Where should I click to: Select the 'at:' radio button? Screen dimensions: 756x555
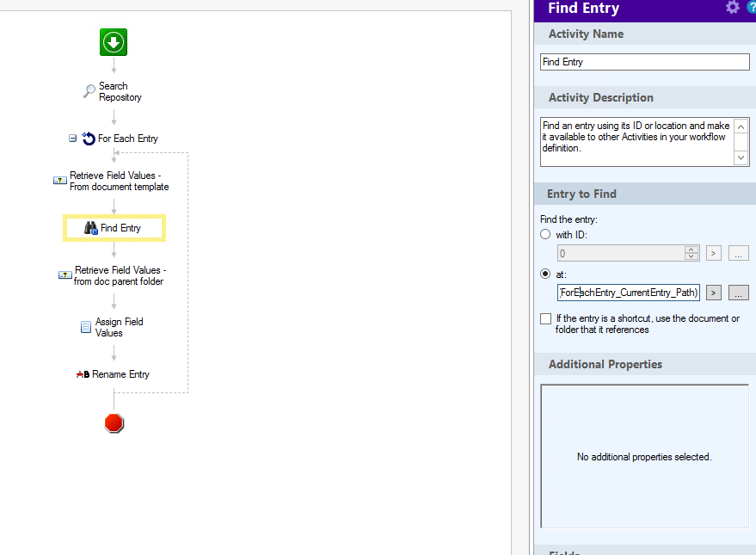pos(545,274)
